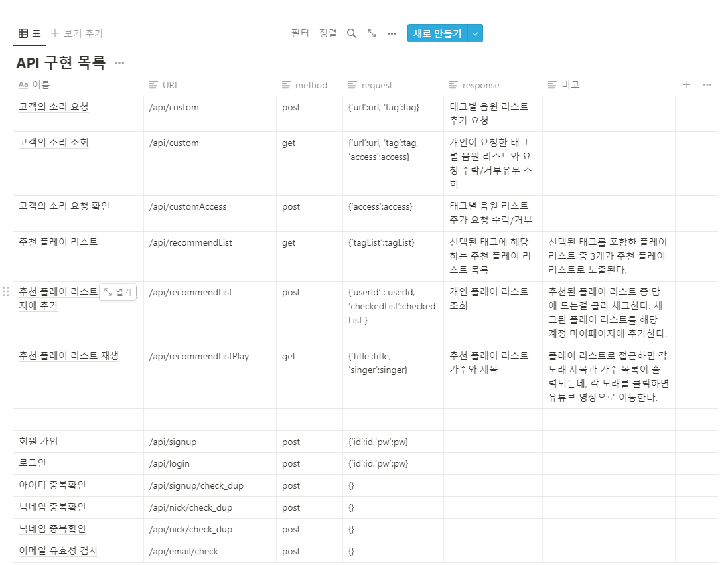Open the 추천 플레이 리스트 재생 page
Viewport: 728px width, 565px height.
click(x=69, y=356)
